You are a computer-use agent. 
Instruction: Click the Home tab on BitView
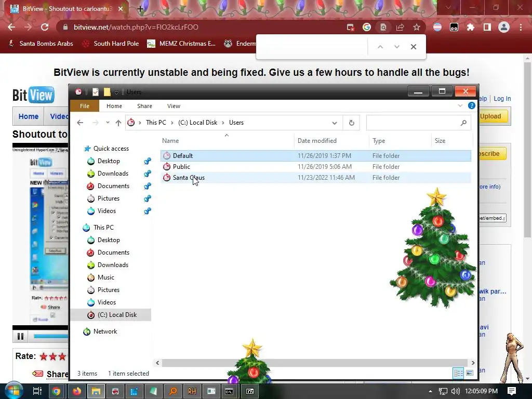29,116
